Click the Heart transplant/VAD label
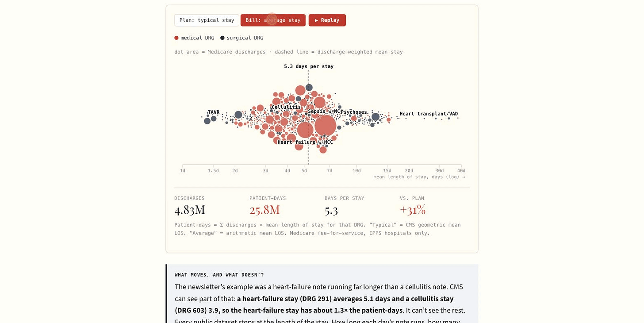The width and height of the screenshot is (644, 323). (x=429, y=114)
